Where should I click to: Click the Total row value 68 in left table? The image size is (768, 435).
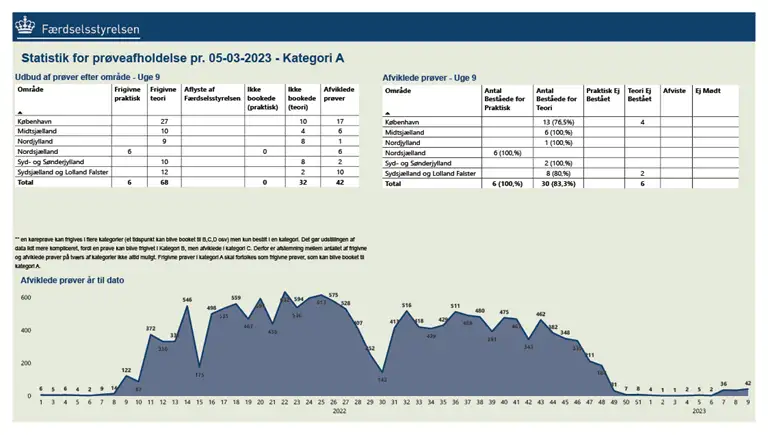click(163, 183)
